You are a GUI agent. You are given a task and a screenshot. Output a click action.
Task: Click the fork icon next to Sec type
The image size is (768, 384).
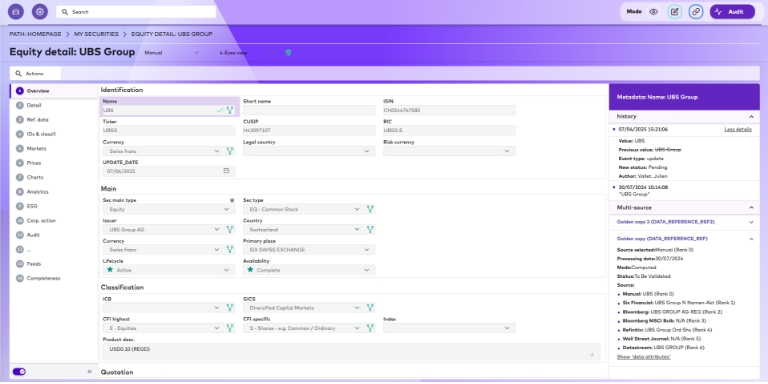(x=370, y=209)
